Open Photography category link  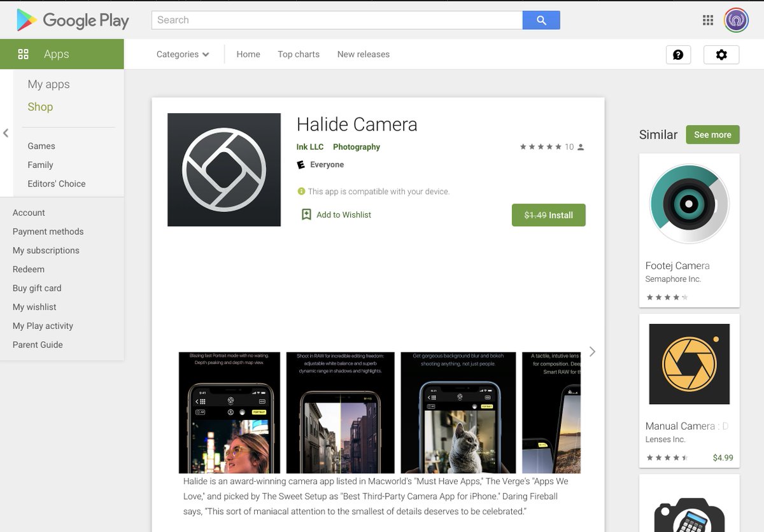tap(357, 147)
